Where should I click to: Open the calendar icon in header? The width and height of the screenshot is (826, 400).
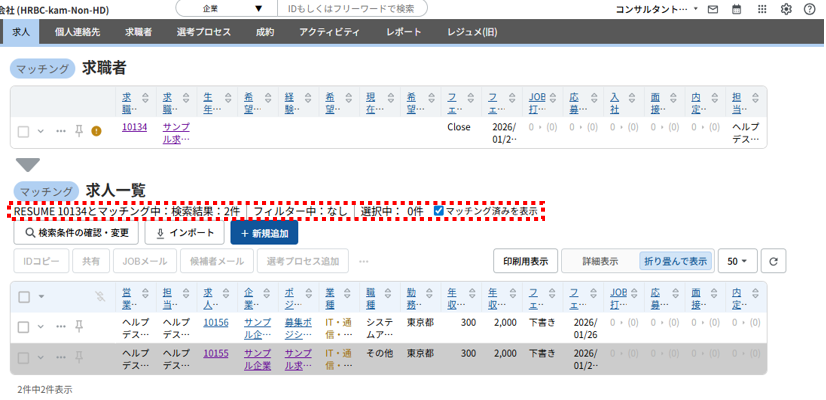(737, 9)
